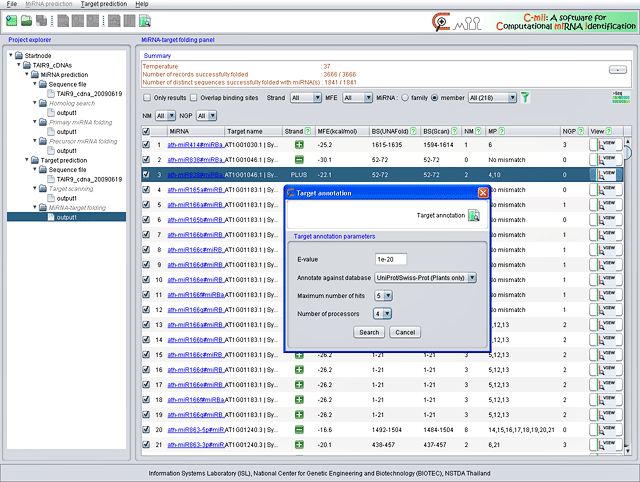Enable the Overlap binding sites checkbox
The image size is (640, 482).
(193, 98)
